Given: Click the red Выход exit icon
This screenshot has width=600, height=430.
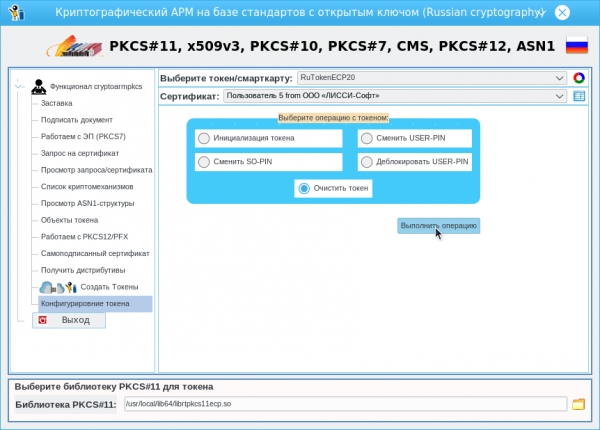Looking at the screenshot, I should (42, 320).
